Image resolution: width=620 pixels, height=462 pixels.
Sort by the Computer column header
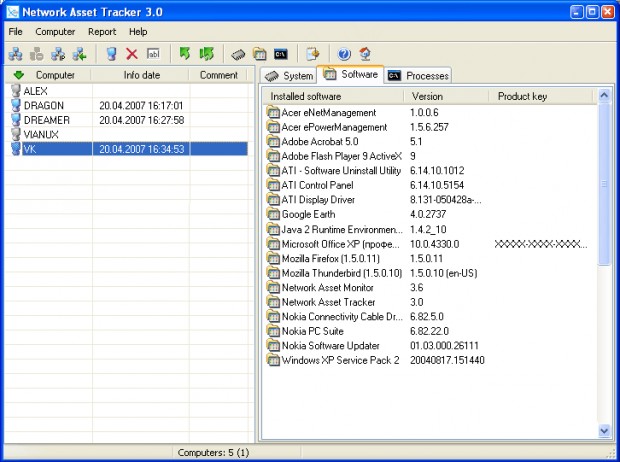(x=48, y=75)
